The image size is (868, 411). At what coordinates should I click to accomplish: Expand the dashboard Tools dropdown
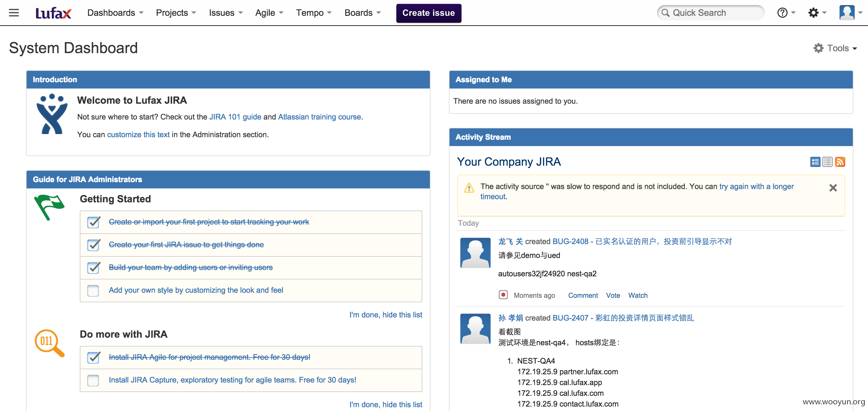point(835,48)
